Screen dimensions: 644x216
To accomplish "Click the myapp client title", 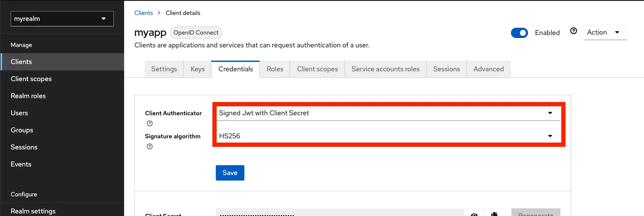I will (x=150, y=33).
